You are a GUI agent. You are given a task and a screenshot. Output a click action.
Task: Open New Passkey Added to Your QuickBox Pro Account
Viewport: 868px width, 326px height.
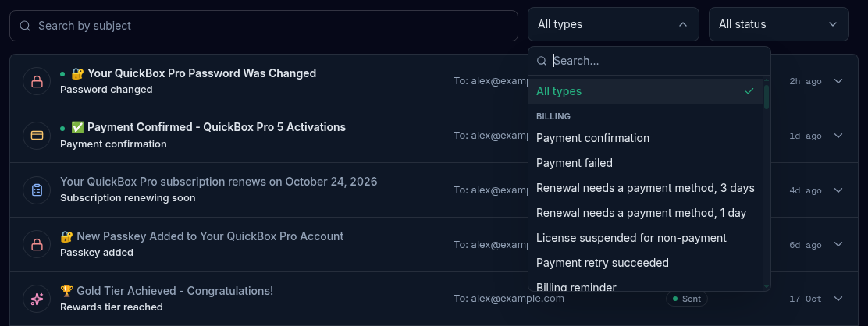[210, 236]
